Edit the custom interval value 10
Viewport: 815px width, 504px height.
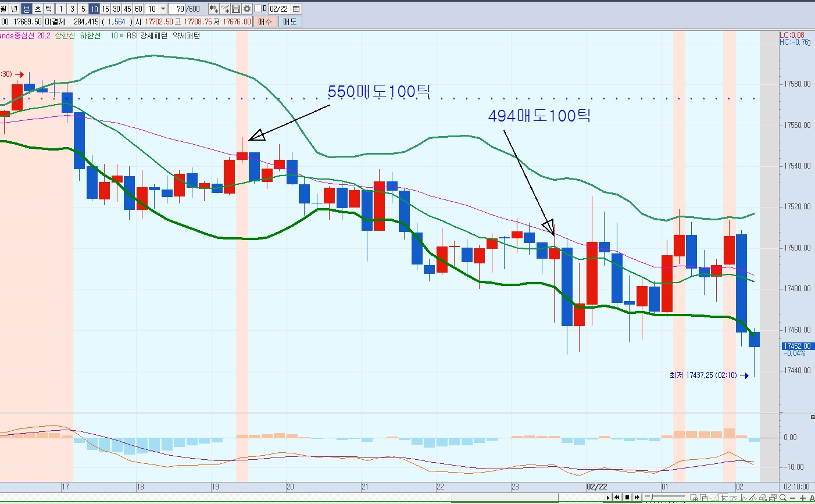[x=152, y=9]
